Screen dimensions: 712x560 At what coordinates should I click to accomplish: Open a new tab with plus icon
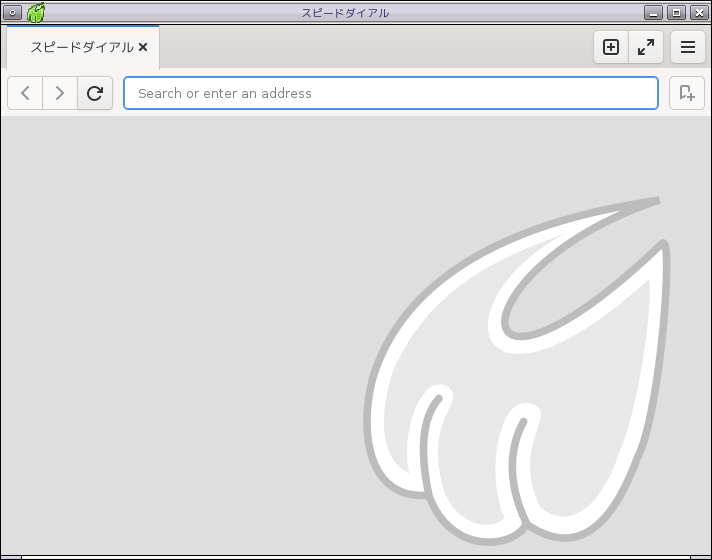(x=611, y=47)
